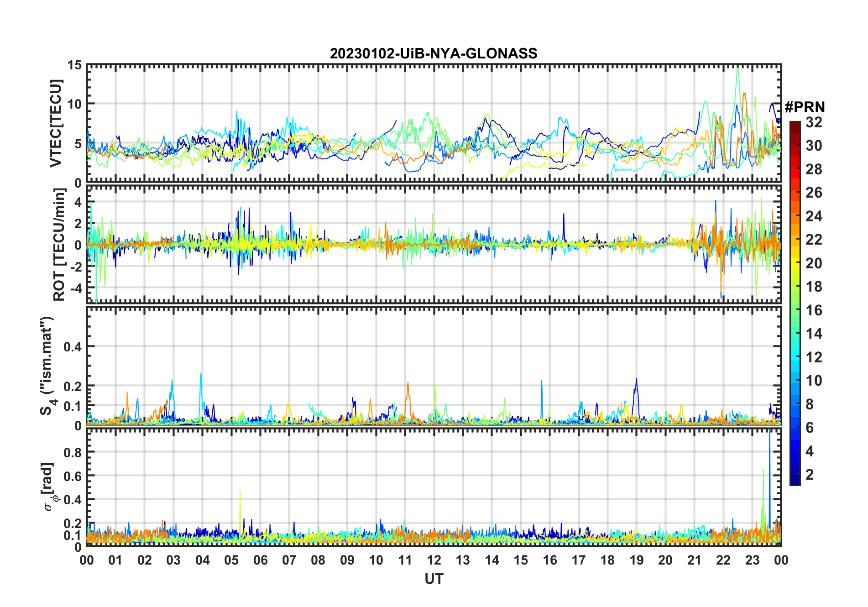
Task: Click the ROT axis tick label -2
Action: tap(75, 267)
